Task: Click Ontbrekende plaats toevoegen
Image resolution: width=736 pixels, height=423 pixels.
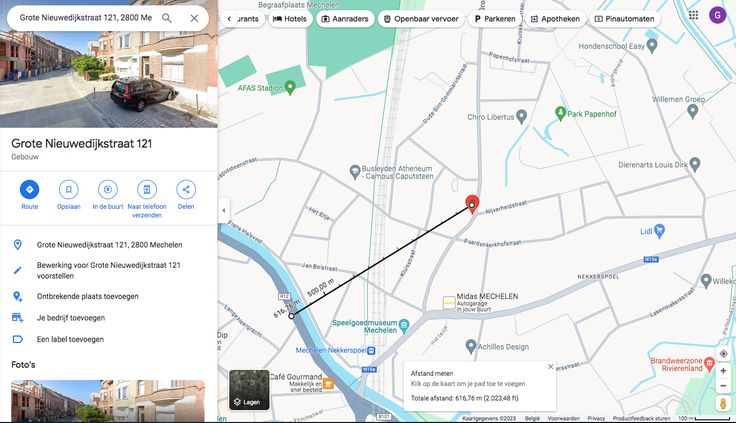Action: (x=88, y=296)
